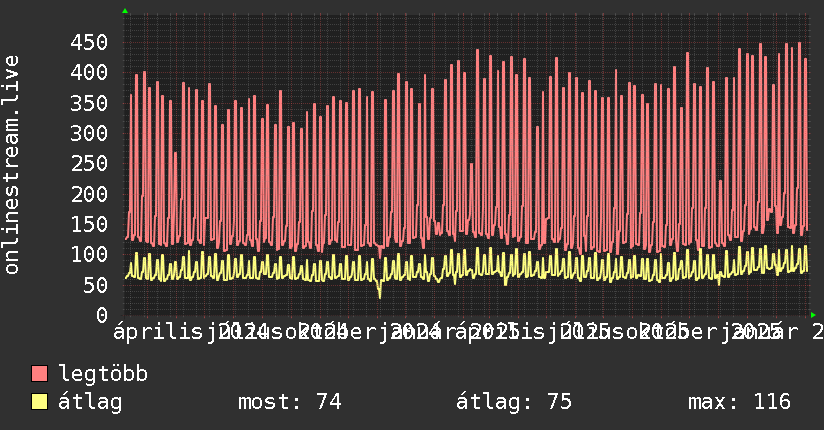Image resolution: width=824 pixels, height=430 pixels.
Task: Click the 'most: 74' value
Action: click(290, 402)
